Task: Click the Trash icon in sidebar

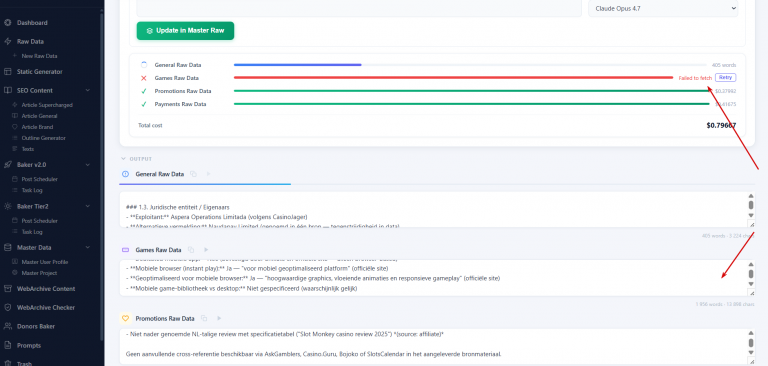Action: tap(7, 364)
